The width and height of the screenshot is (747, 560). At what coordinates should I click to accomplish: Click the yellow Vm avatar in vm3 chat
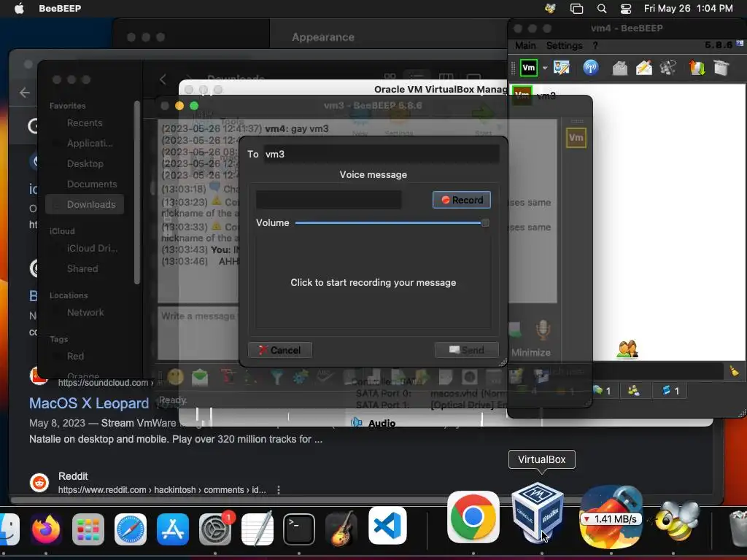click(576, 138)
